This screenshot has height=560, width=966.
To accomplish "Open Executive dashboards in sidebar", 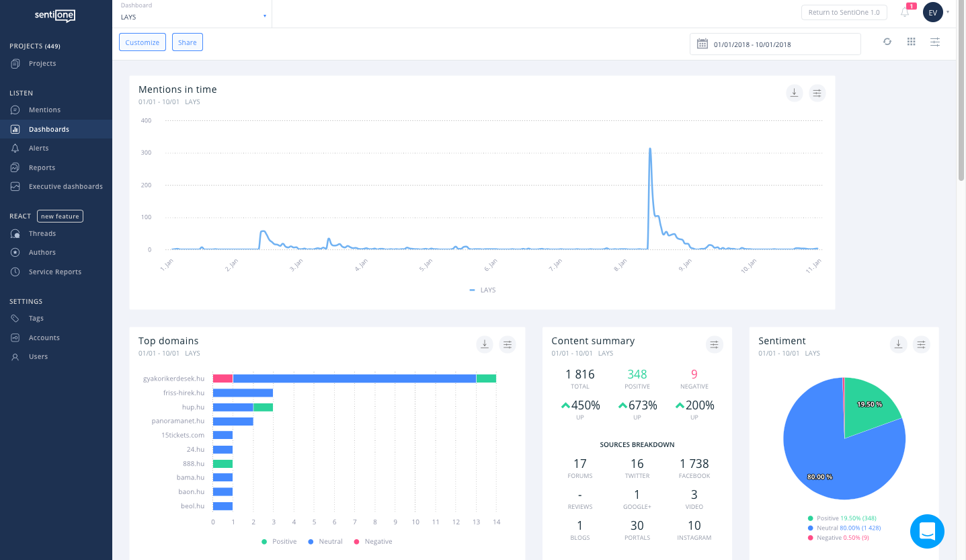I will (65, 186).
